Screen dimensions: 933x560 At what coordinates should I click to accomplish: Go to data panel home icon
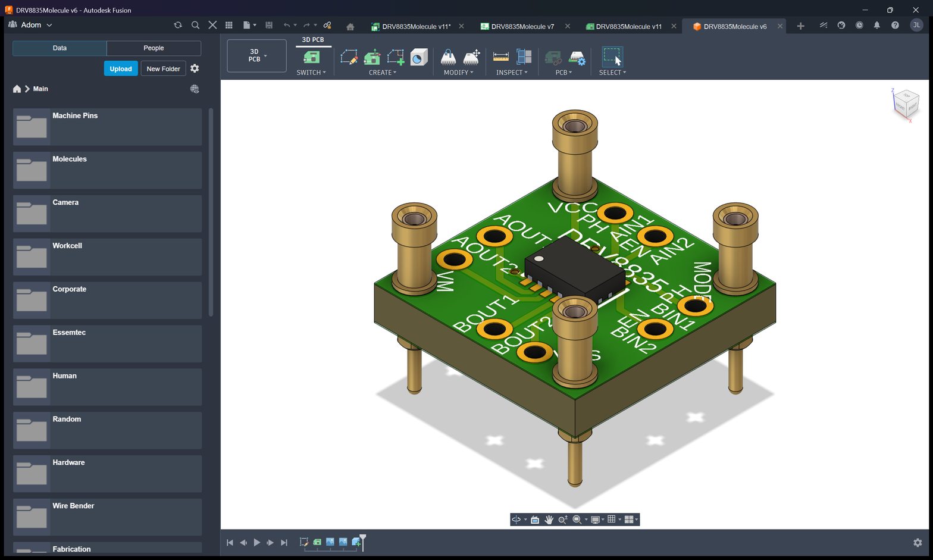point(17,89)
